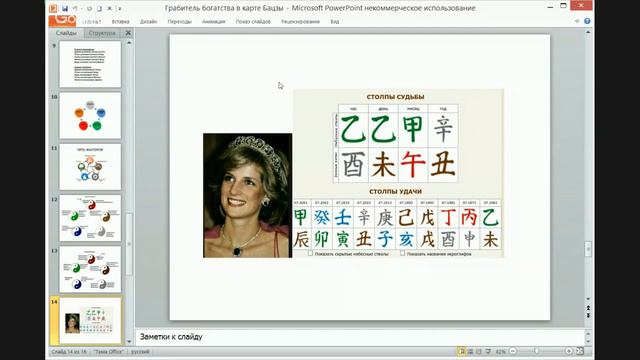Viewport: 640px width, 360px height.
Task: Select slide 12 thumbnail with yin-yang symbols
Action: [x=90, y=218]
